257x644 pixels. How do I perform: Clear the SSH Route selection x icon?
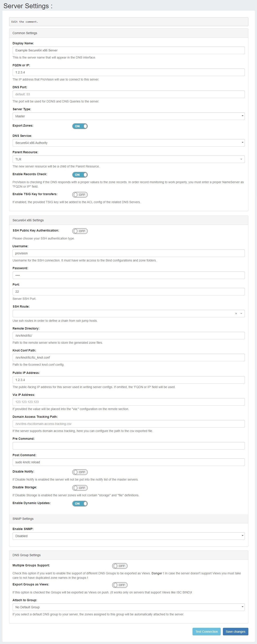click(236, 314)
